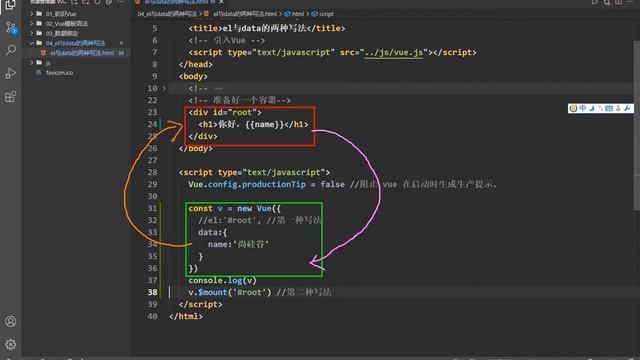Open the Run and Debug view
Image resolution: width=640 pixels, height=360 pixels.
(11, 73)
